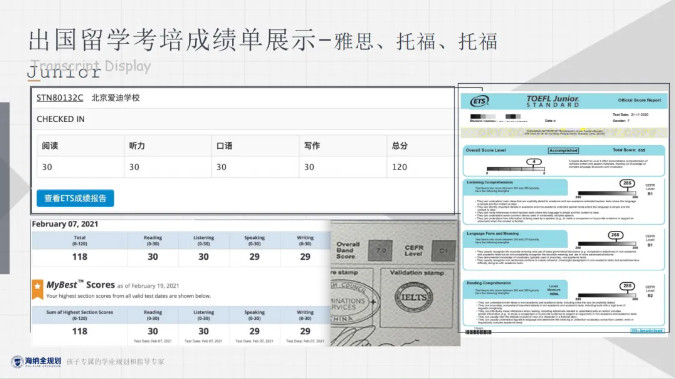
Task: Click the CHECKED IN status text
Action: pyautogui.click(x=60, y=119)
